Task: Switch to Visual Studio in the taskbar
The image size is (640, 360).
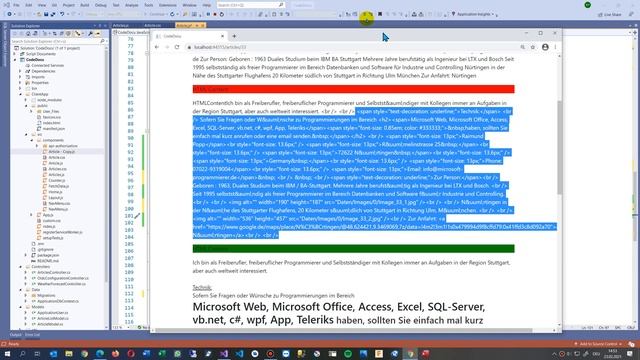Action: point(224,353)
